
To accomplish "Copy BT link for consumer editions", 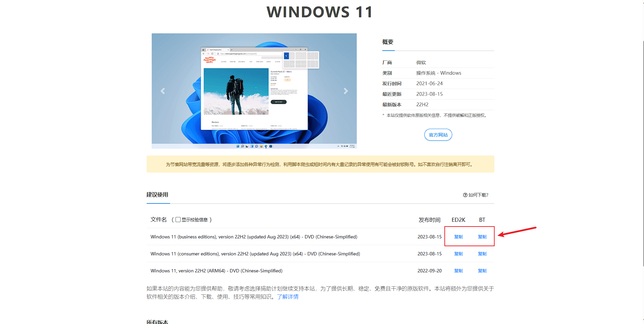I will [x=482, y=254].
